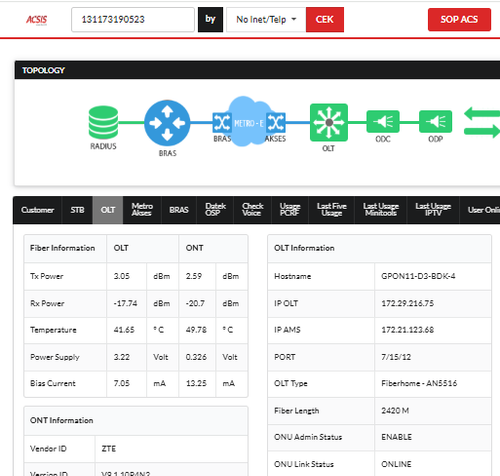Select the OLT tab
The image size is (500, 476).
click(x=108, y=210)
